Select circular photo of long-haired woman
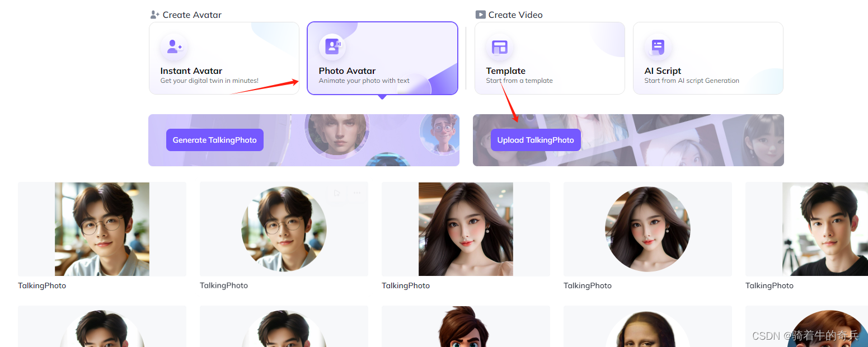 648,229
